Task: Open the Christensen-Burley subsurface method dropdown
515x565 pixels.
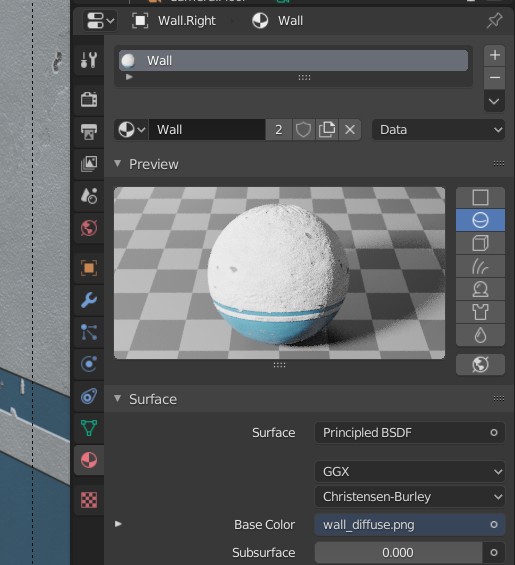Action: (410, 497)
